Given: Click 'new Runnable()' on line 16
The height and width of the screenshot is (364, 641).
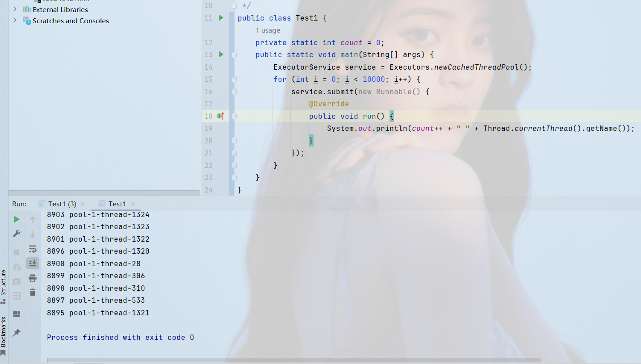Looking at the screenshot, I should pyautogui.click(x=389, y=92).
